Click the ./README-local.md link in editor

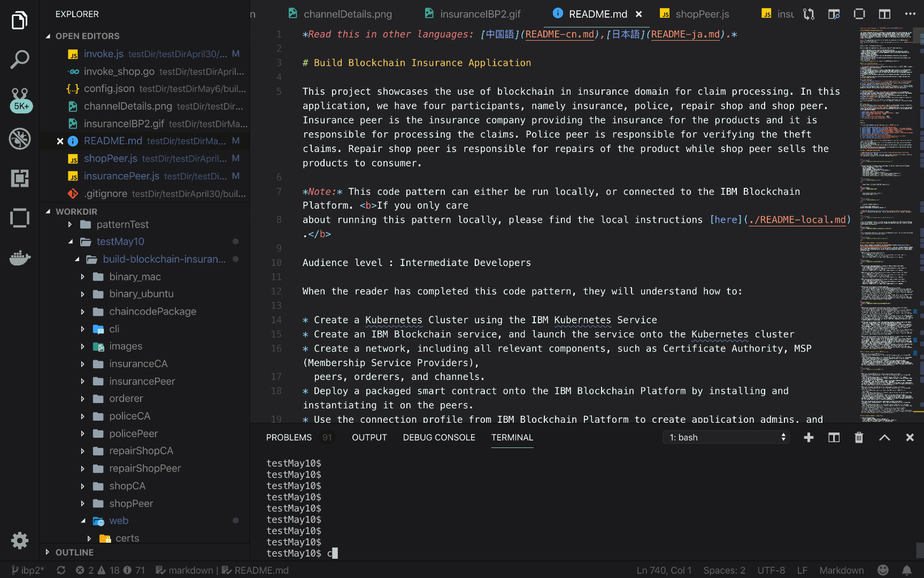coord(797,220)
